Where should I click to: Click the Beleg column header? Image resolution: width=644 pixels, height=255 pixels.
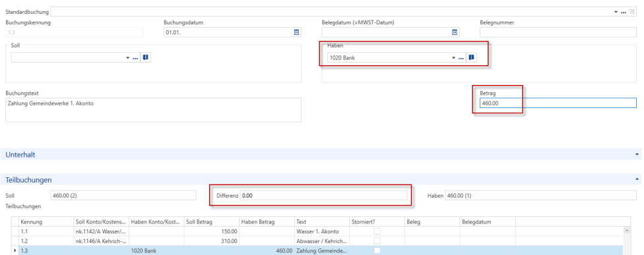pos(432,222)
